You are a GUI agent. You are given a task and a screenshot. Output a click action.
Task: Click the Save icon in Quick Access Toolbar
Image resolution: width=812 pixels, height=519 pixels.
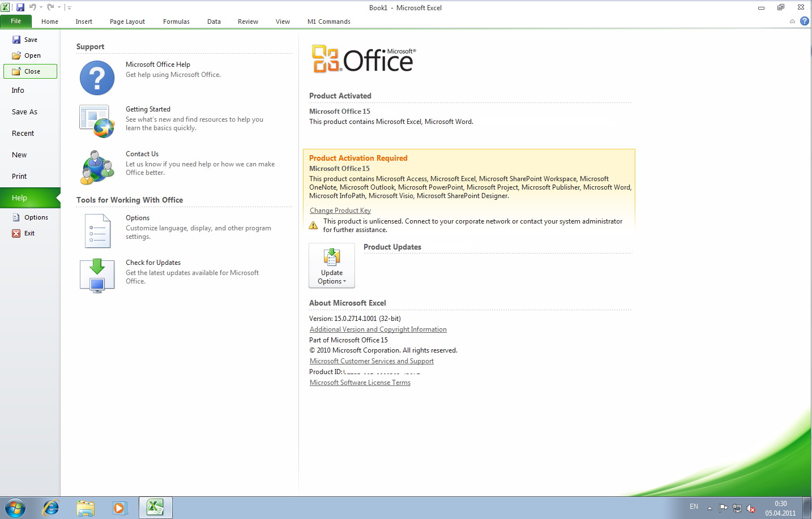[20, 7]
